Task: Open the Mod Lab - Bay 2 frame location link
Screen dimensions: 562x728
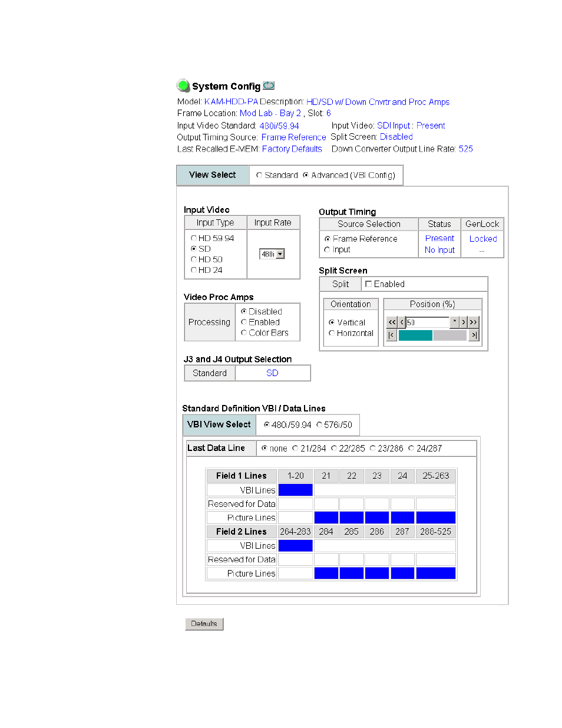Action: click(270, 113)
